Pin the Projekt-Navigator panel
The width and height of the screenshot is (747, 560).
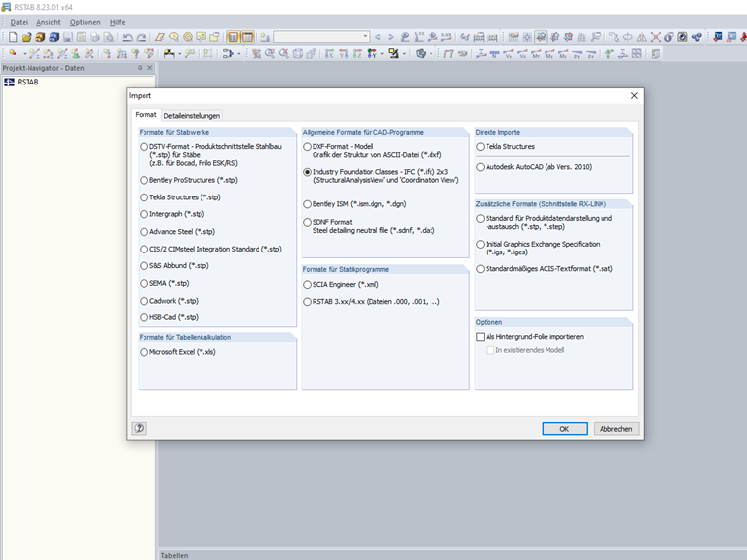[140, 68]
